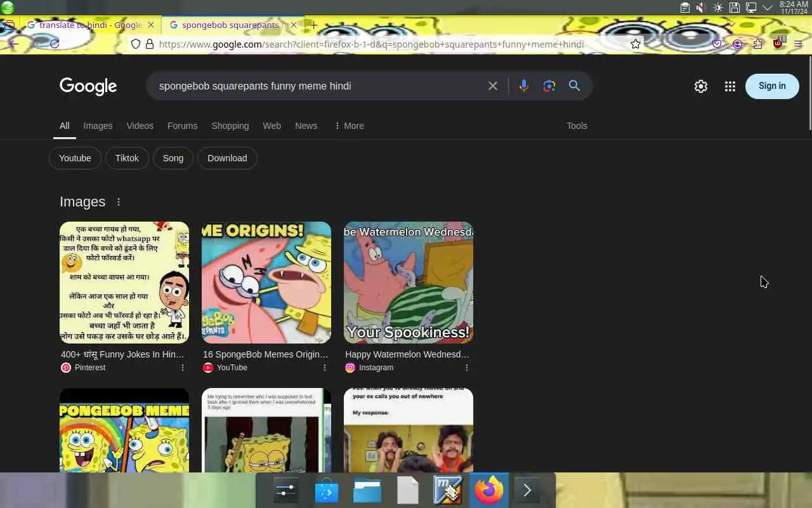Open the uBlock Origin extension icon

[778, 43]
